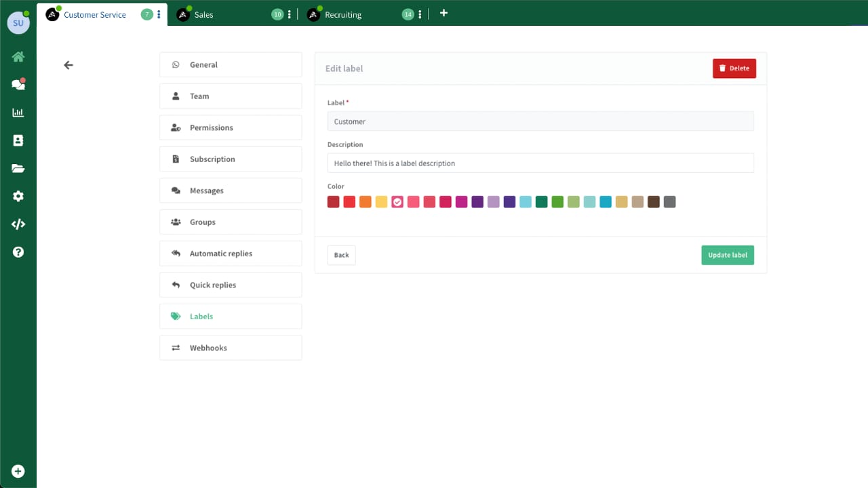Click the green 10 badge on Sales tab
This screenshot has height=488, width=868.
[x=277, y=14]
